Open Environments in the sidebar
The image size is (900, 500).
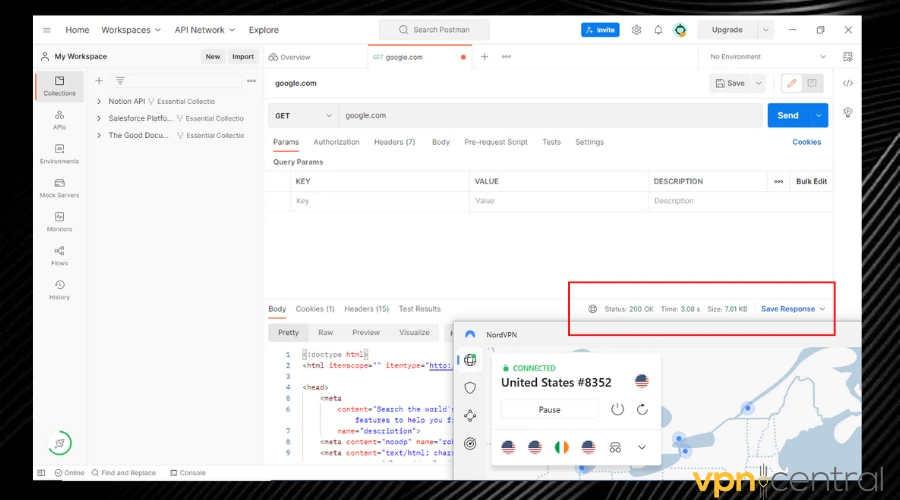59,154
